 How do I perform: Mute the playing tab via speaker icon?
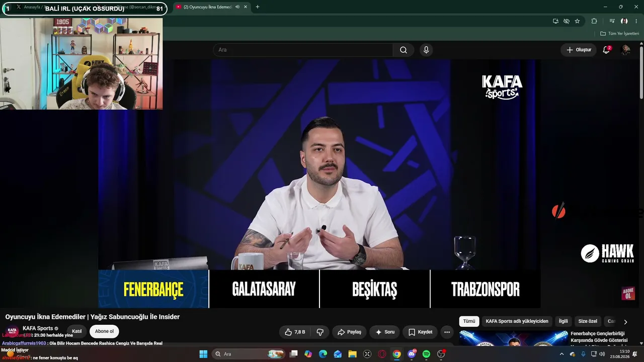[237, 7]
